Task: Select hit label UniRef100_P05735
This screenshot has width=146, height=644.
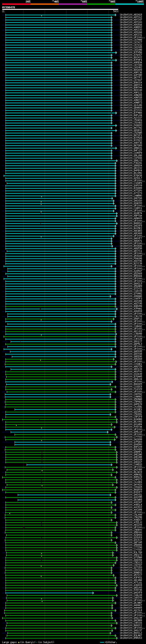Action: (131, 590)
